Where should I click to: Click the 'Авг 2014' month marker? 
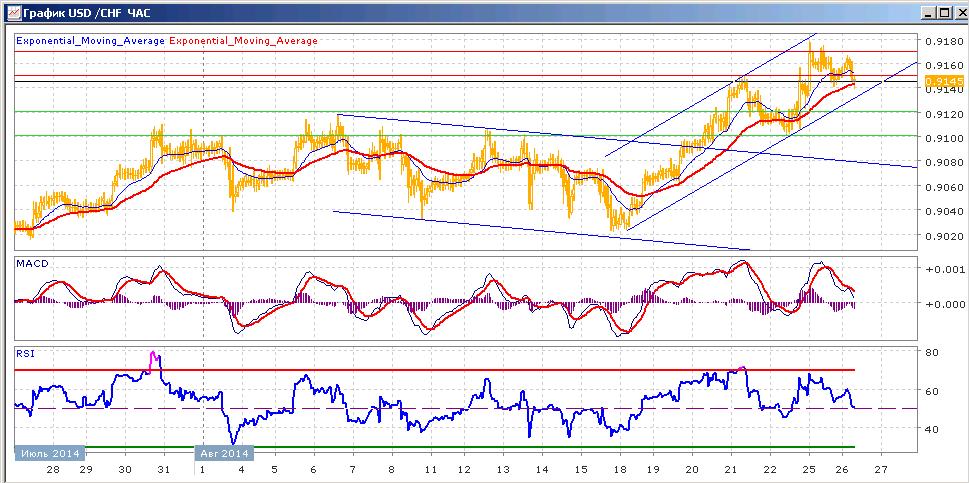(225, 453)
